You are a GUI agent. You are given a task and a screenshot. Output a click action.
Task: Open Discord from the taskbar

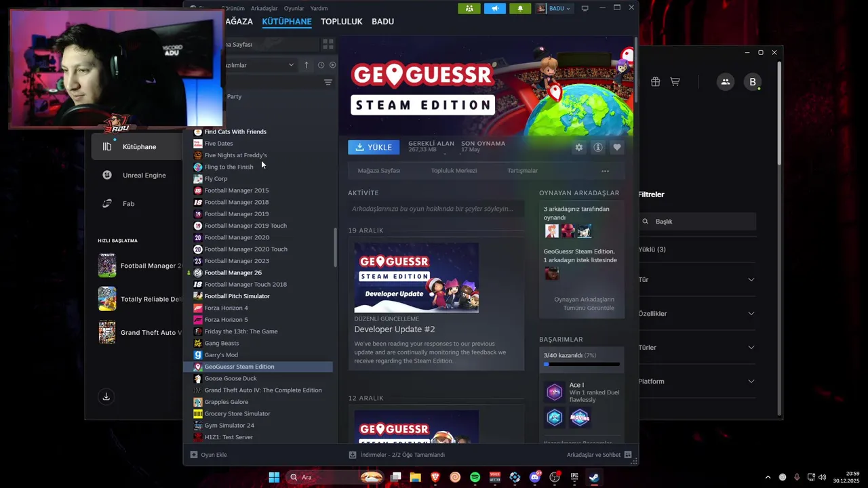click(x=535, y=477)
